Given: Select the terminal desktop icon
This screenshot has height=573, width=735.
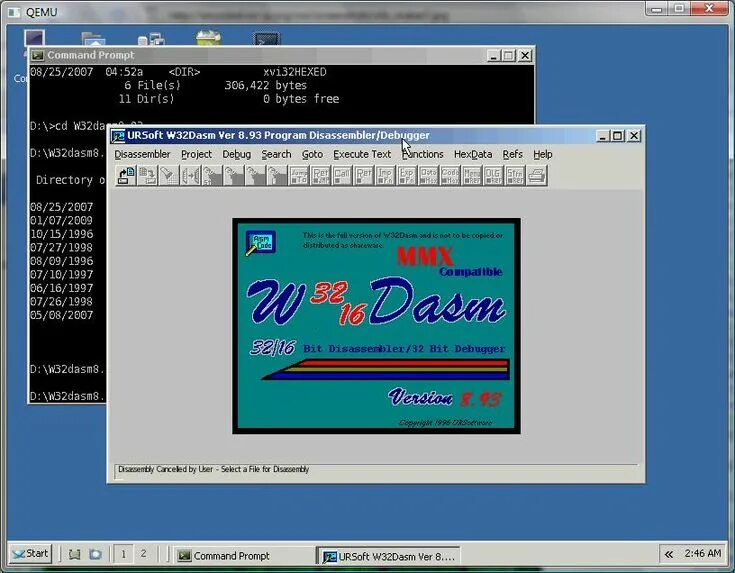Looking at the screenshot, I should click(x=266, y=39).
